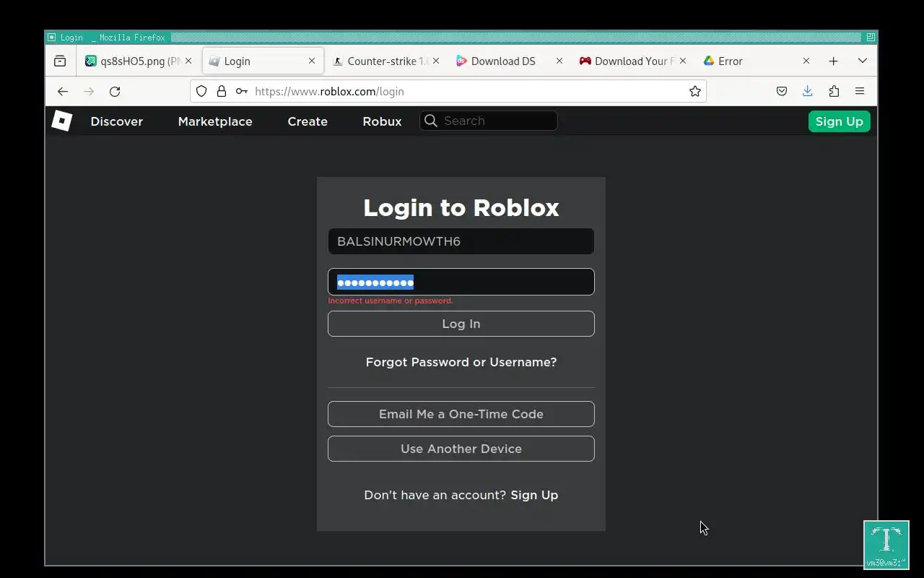Open Forgot Password or Username link
This screenshot has height=578, width=924.
[x=461, y=362]
